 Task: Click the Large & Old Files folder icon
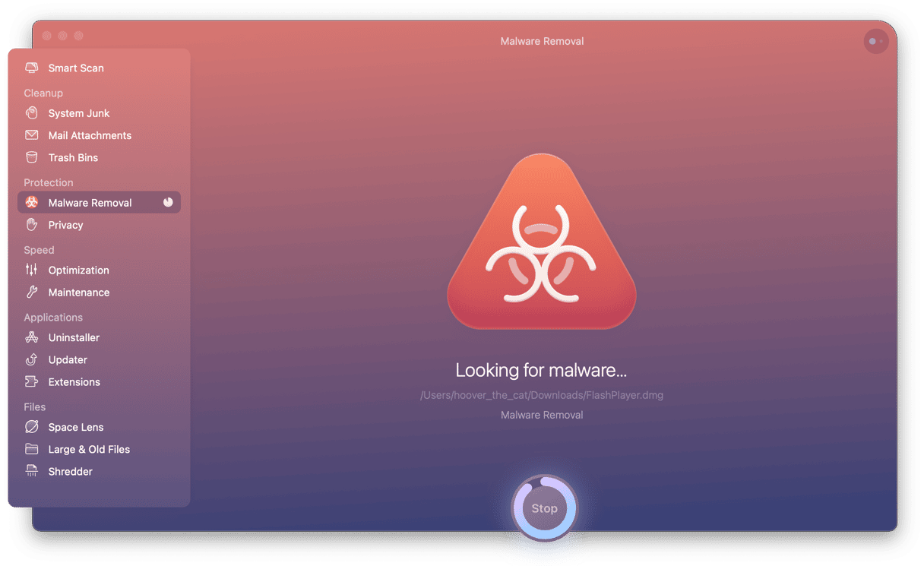point(31,449)
